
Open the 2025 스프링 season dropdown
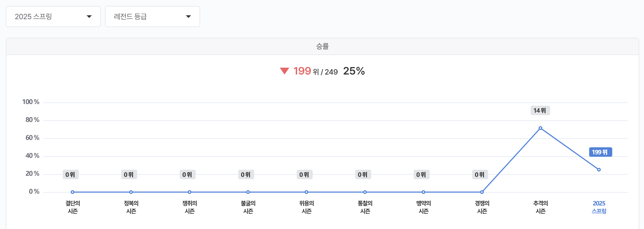(x=53, y=17)
